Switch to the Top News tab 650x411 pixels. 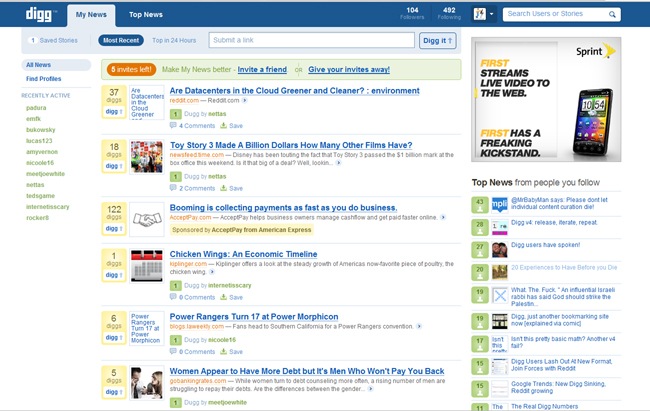point(146,14)
